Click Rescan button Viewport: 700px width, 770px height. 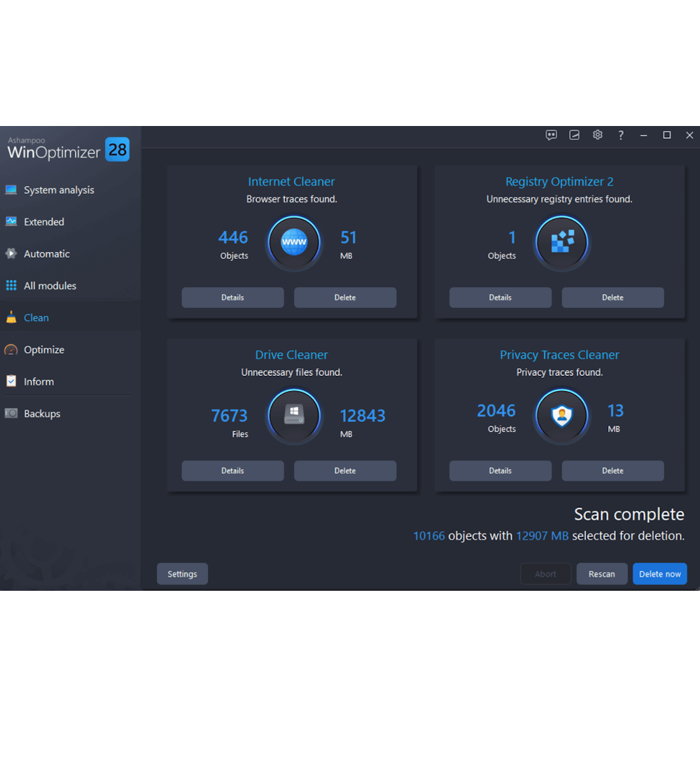click(x=601, y=574)
